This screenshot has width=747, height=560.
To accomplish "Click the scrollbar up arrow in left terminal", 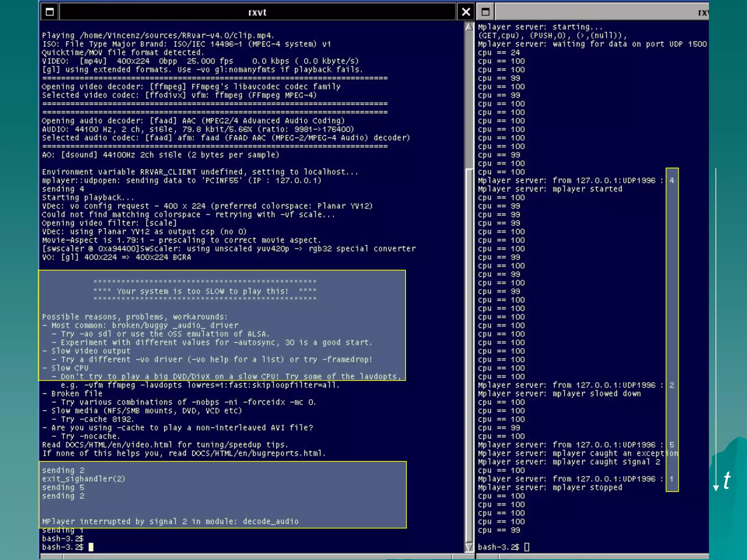I will point(469,27).
